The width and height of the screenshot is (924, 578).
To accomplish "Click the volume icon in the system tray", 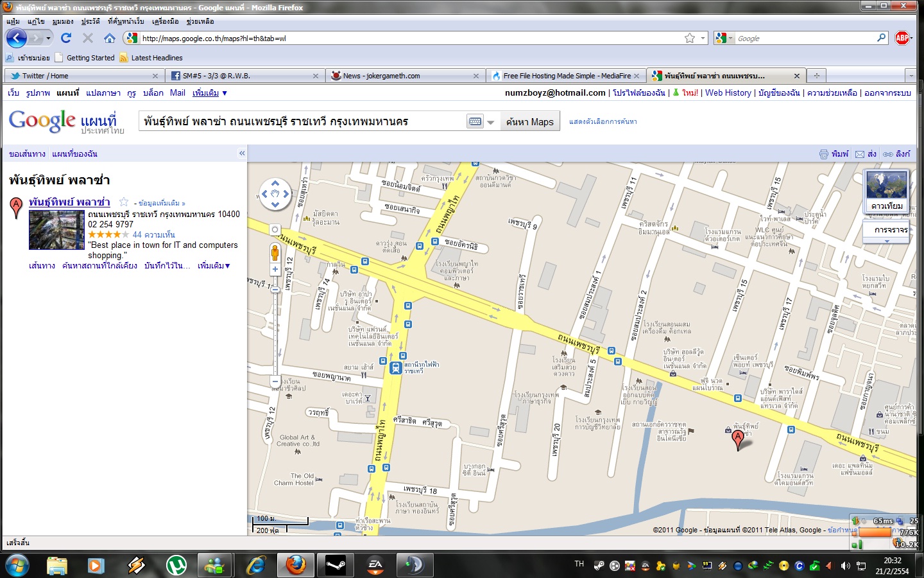I will point(845,566).
